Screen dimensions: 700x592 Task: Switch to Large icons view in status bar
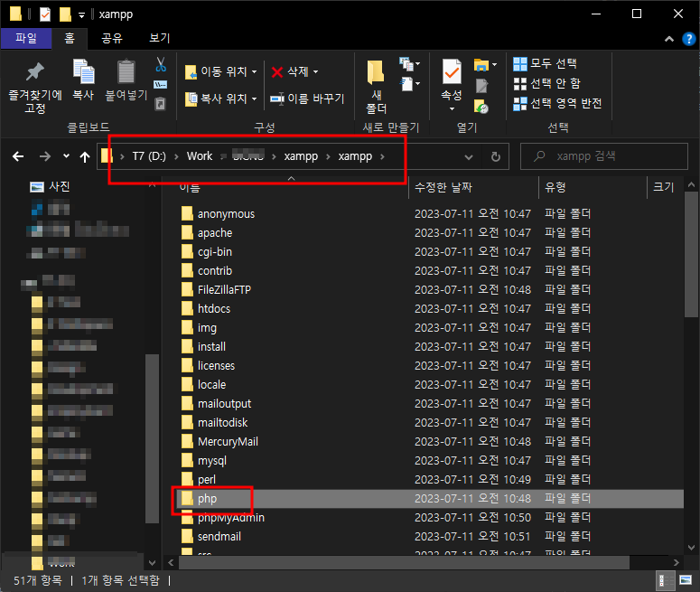pyautogui.click(x=686, y=580)
